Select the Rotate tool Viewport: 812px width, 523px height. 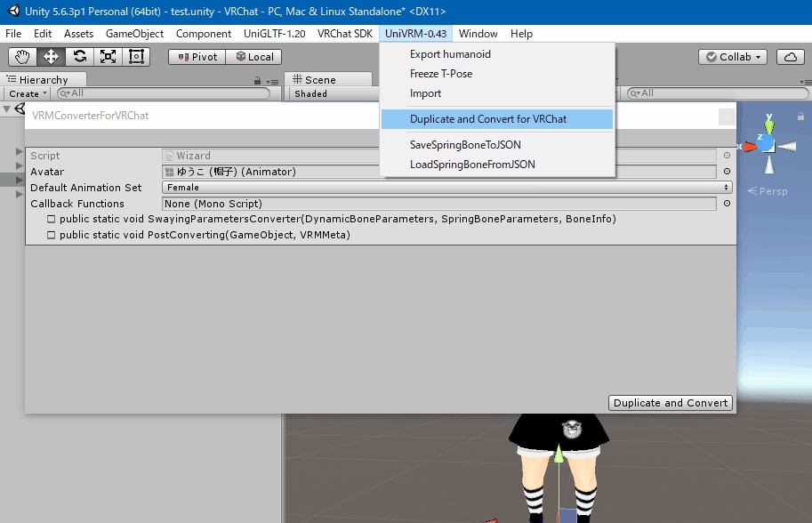pyautogui.click(x=79, y=56)
